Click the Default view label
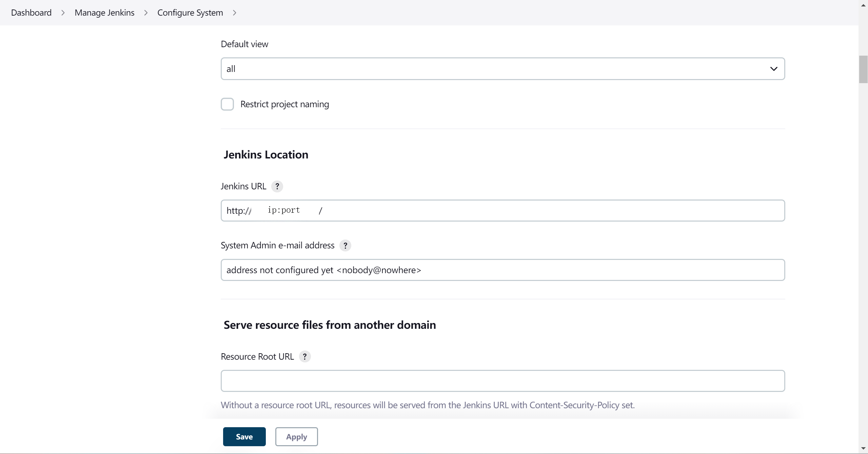 (244, 44)
